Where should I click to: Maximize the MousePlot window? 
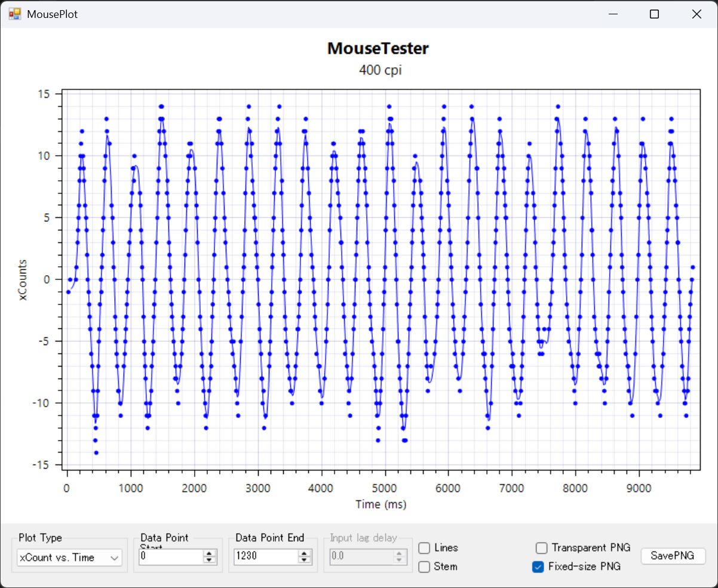(x=654, y=14)
